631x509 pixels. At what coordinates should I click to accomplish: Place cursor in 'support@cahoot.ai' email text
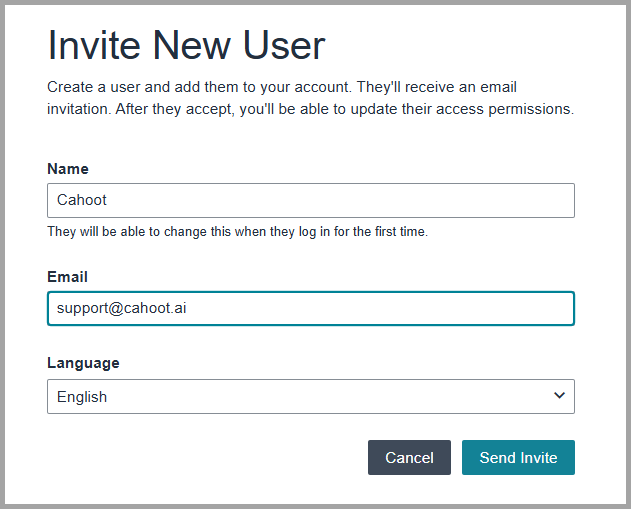tap(122, 309)
